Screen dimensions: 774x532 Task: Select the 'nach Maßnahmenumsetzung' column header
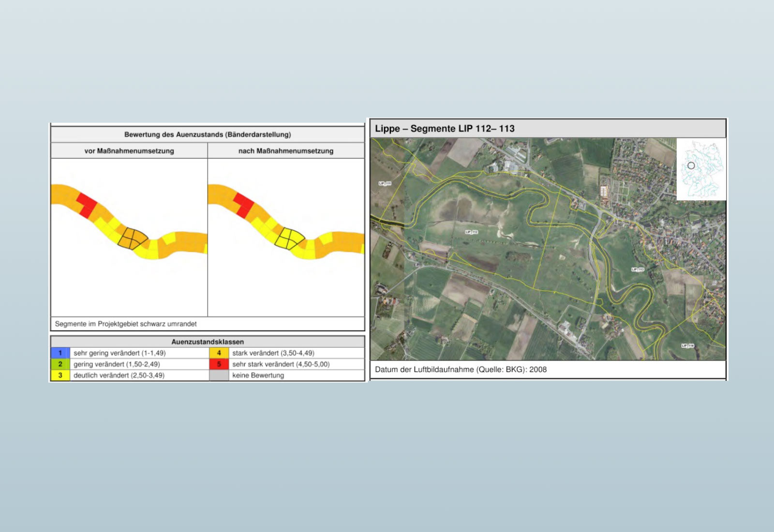pyautogui.click(x=286, y=151)
